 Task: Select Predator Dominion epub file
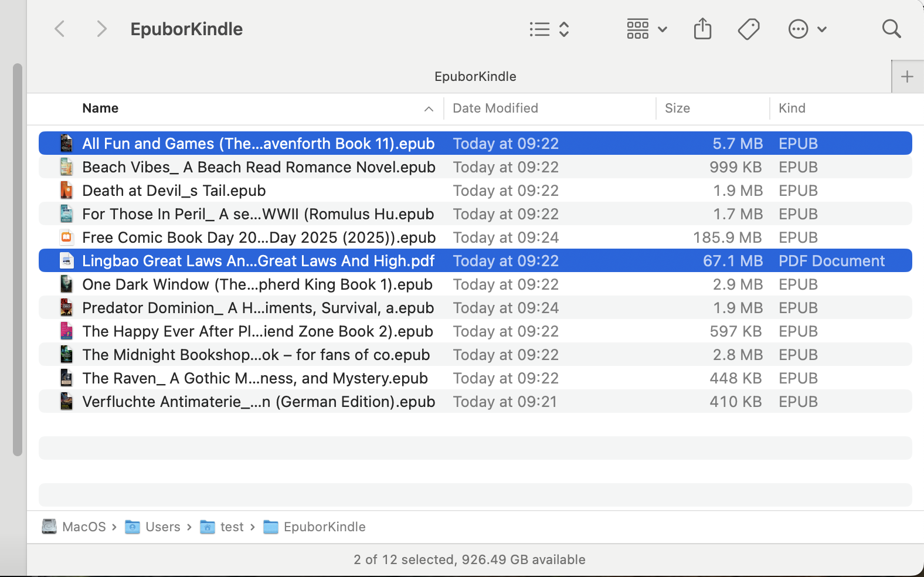tap(258, 308)
